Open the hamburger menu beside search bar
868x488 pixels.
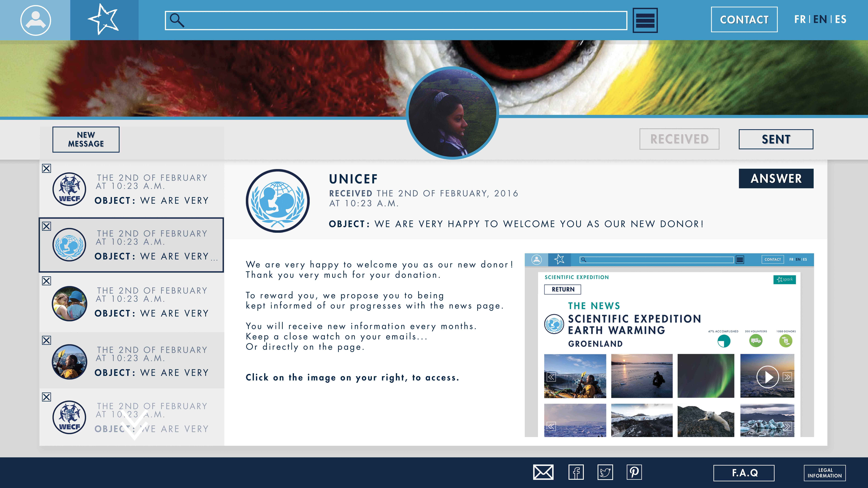point(645,20)
